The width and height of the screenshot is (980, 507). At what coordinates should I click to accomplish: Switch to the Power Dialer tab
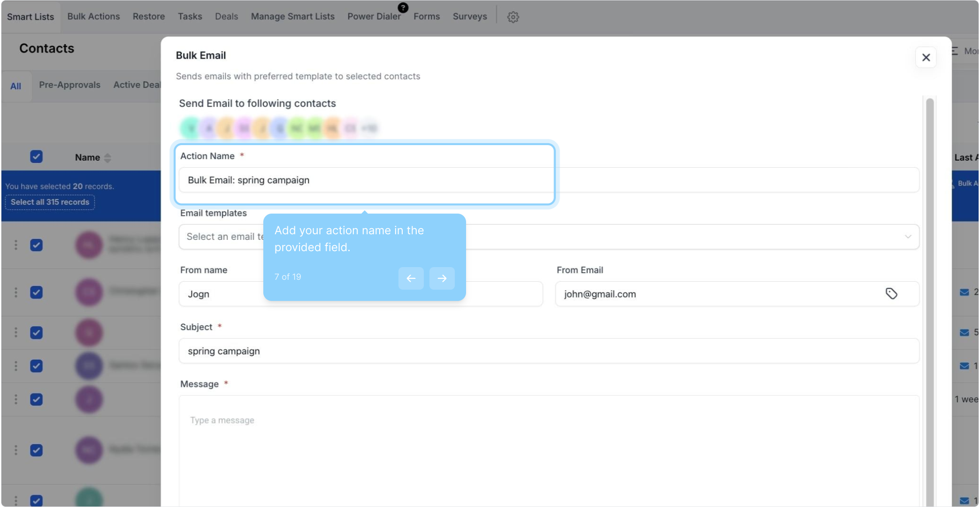(374, 16)
